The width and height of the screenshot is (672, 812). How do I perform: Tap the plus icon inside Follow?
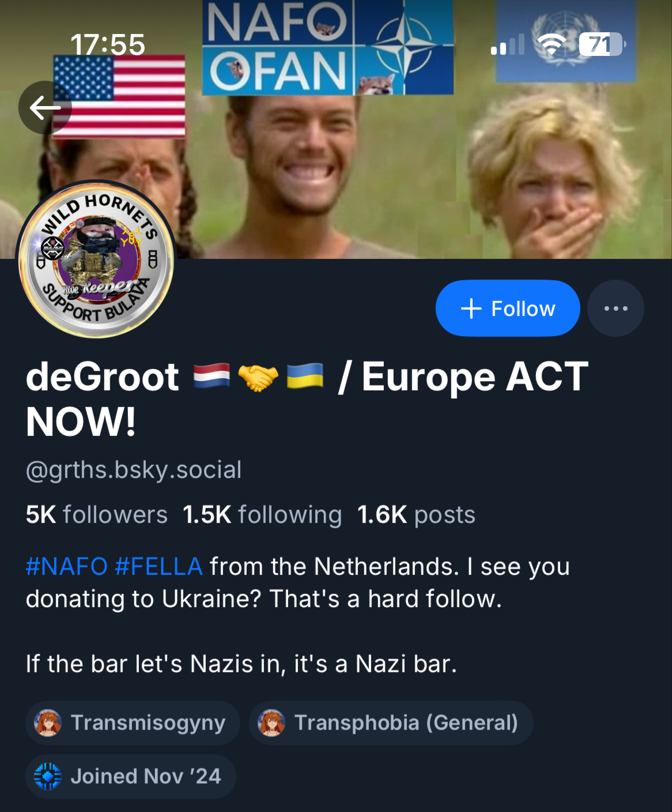pyautogui.click(x=471, y=309)
